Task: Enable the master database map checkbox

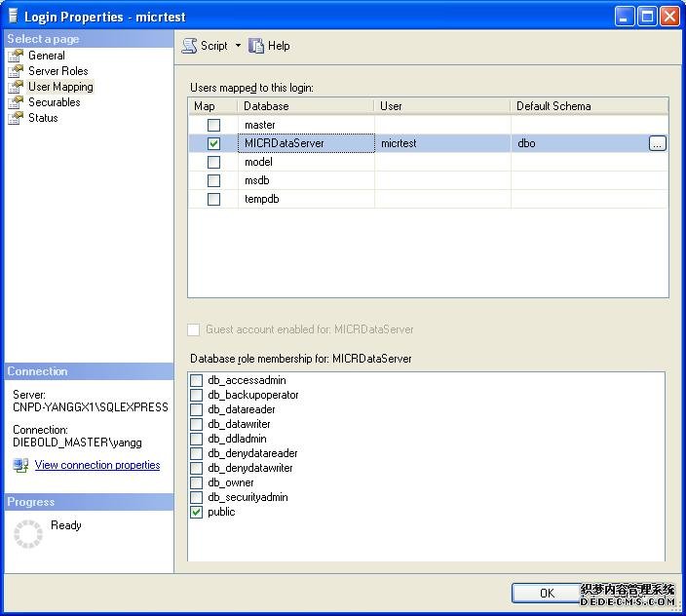Action: click(x=213, y=125)
